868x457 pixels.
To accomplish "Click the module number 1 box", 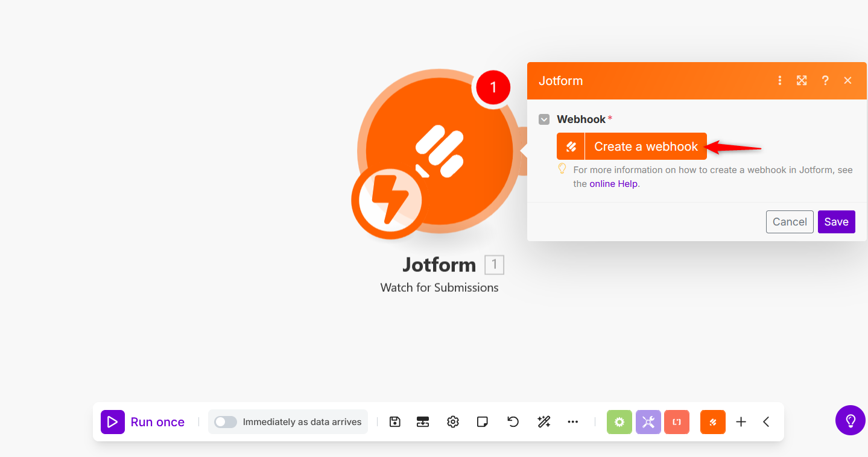I will tap(495, 265).
